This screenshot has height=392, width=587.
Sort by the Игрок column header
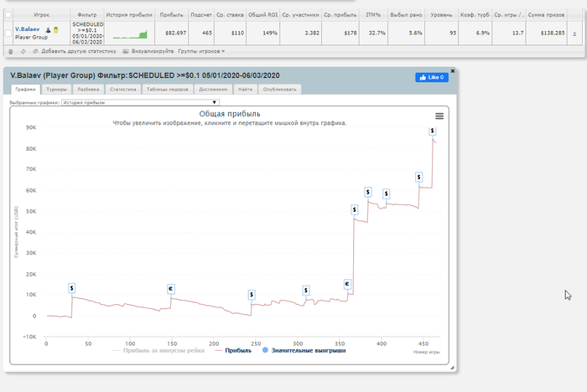pos(42,15)
